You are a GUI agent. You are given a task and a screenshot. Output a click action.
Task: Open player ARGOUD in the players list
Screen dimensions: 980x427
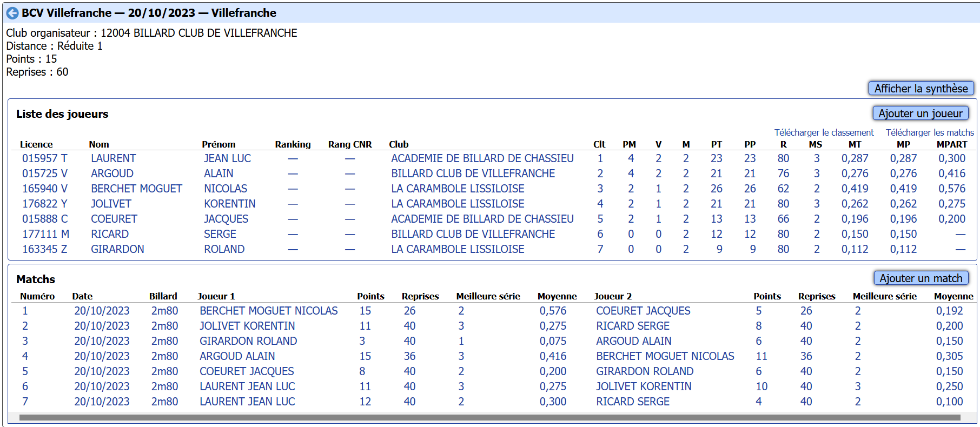[x=112, y=174]
